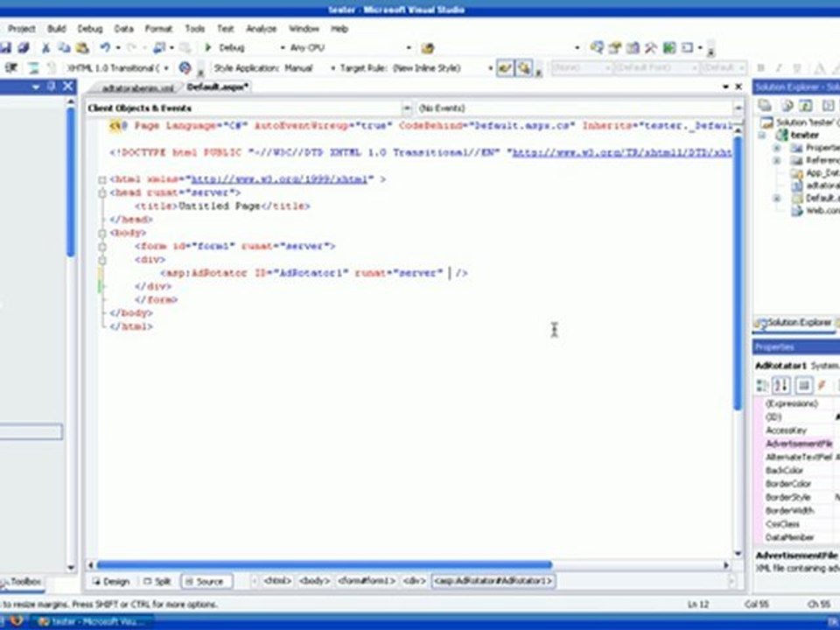The width and height of the screenshot is (840, 630).
Task: Switch to the Default.aspx document tab
Action: click(218, 87)
